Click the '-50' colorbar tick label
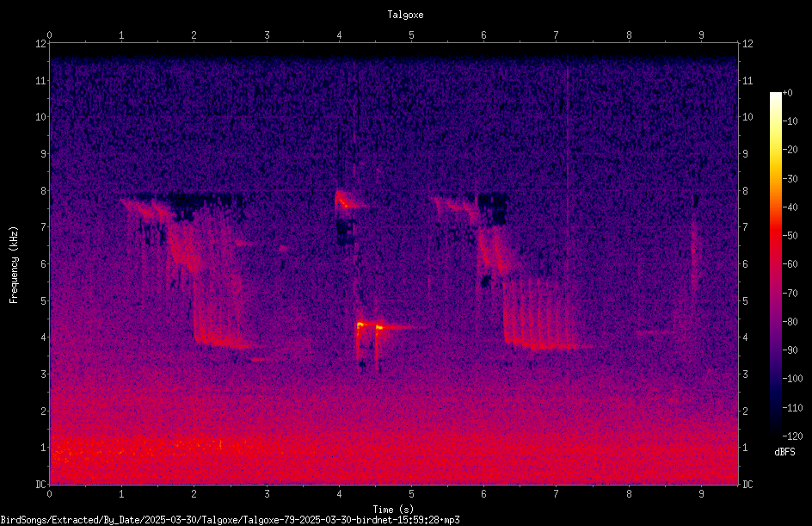Viewport: 812px width, 526px height. [x=790, y=235]
